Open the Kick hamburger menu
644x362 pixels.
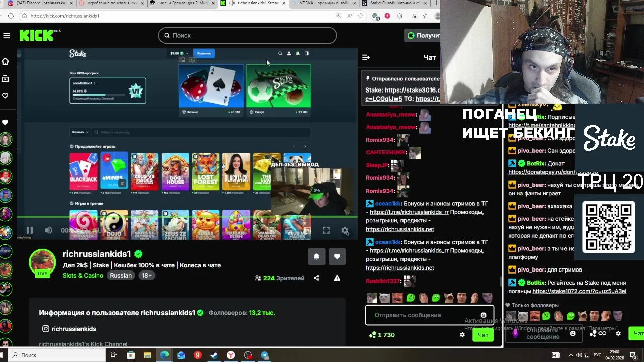pyautogui.click(x=7, y=35)
